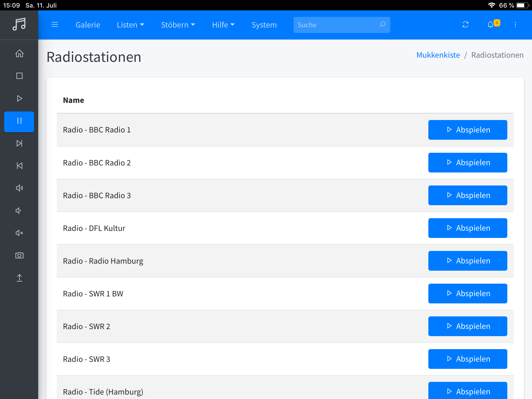Click the music note logo icon
532x399 pixels.
tap(19, 24)
